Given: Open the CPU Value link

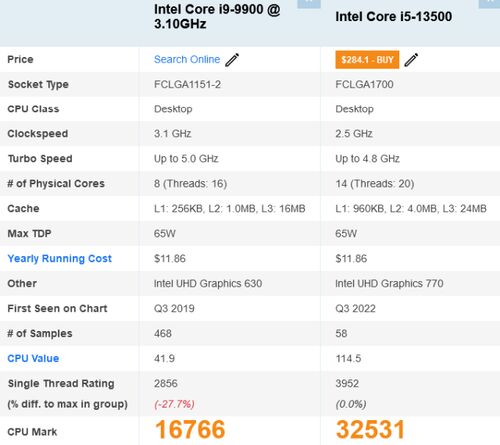Looking at the screenshot, I should [x=33, y=358].
